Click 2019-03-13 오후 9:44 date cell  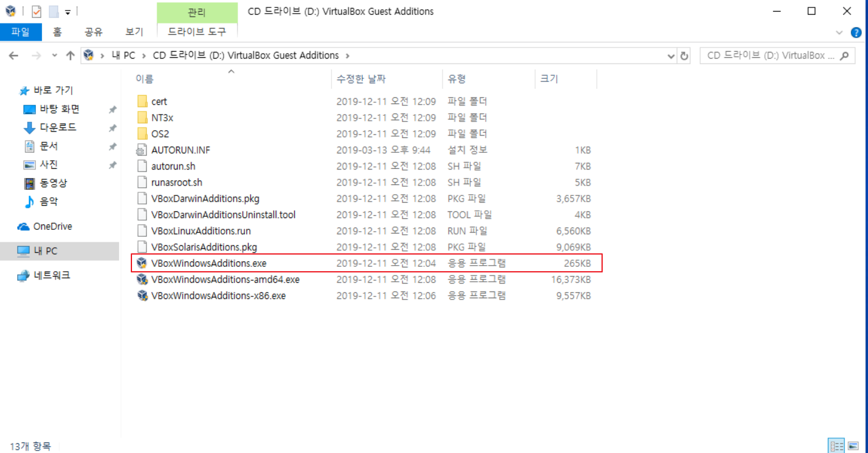(x=383, y=150)
